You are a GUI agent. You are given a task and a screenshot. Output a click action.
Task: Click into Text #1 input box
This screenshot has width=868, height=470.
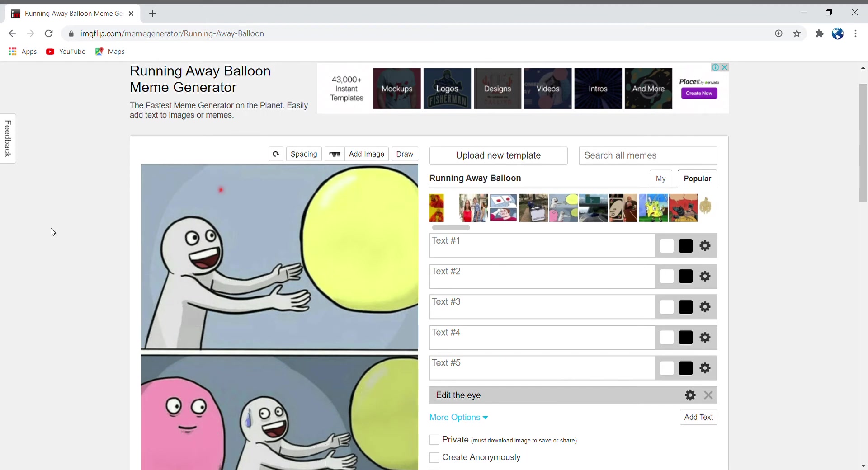point(542,246)
